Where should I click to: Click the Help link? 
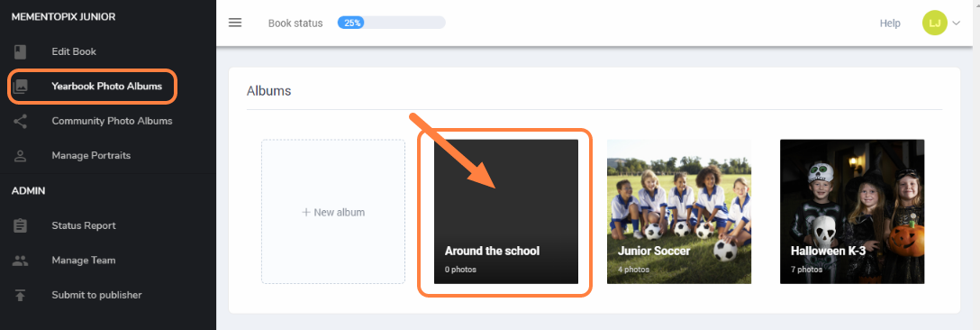pos(890,23)
